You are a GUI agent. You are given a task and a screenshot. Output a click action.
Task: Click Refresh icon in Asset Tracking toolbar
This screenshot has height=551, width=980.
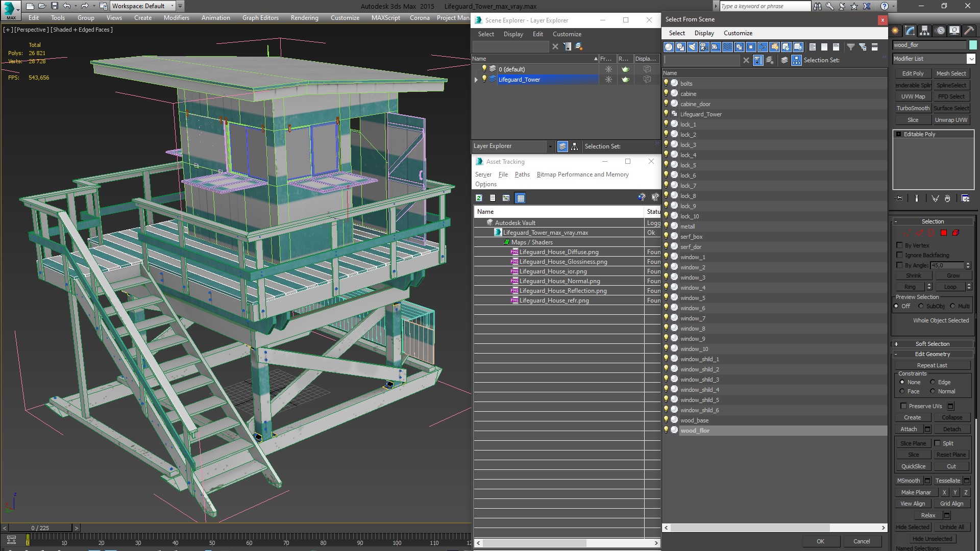point(479,198)
